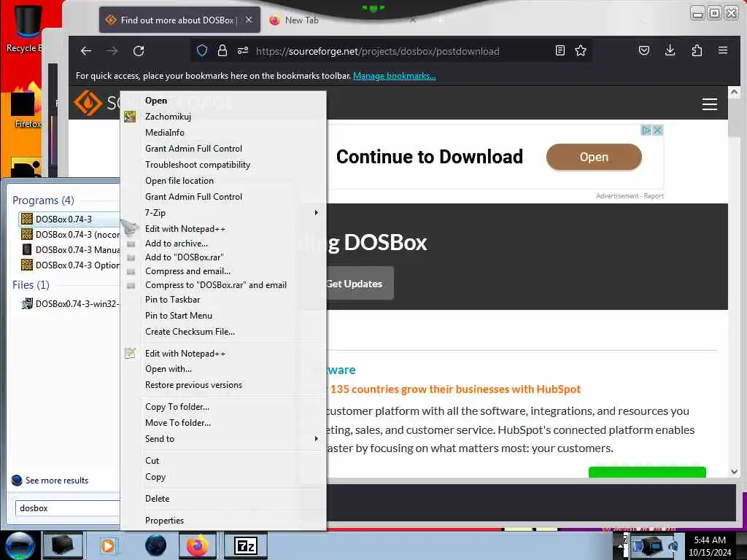This screenshot has width=747, height=560.
Task: Click the Firefox desktop icon
Action: click(26, 106)
